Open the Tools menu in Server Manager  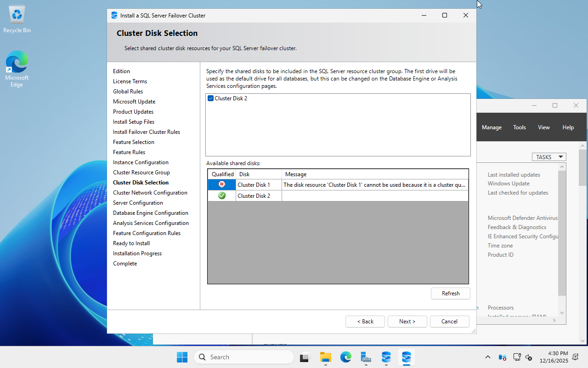pyautogui.click(x=519, y=127)
